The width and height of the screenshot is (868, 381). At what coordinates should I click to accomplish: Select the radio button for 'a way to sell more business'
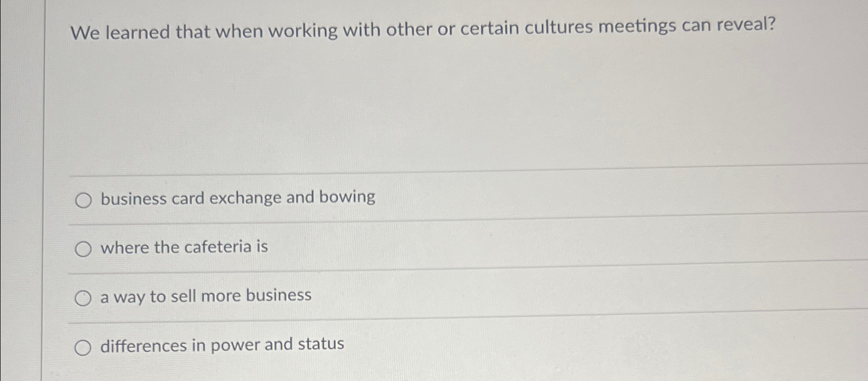(x=83, y=298)
